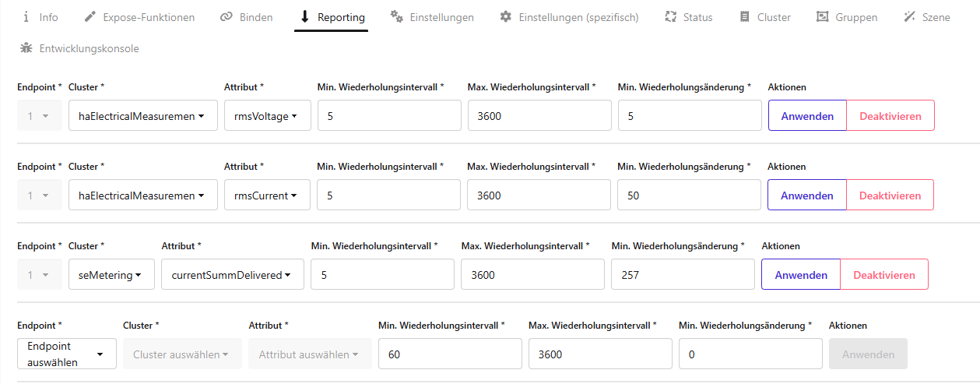
Task: Click the gear icon for Einstellungen (spezifisch)
Action: click(x=506, y=17)
